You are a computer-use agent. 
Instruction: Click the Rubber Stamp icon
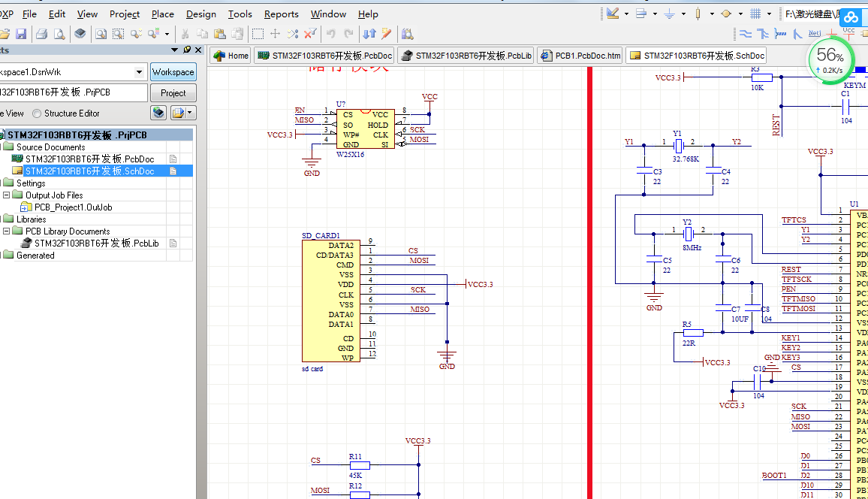click(237, 35)
